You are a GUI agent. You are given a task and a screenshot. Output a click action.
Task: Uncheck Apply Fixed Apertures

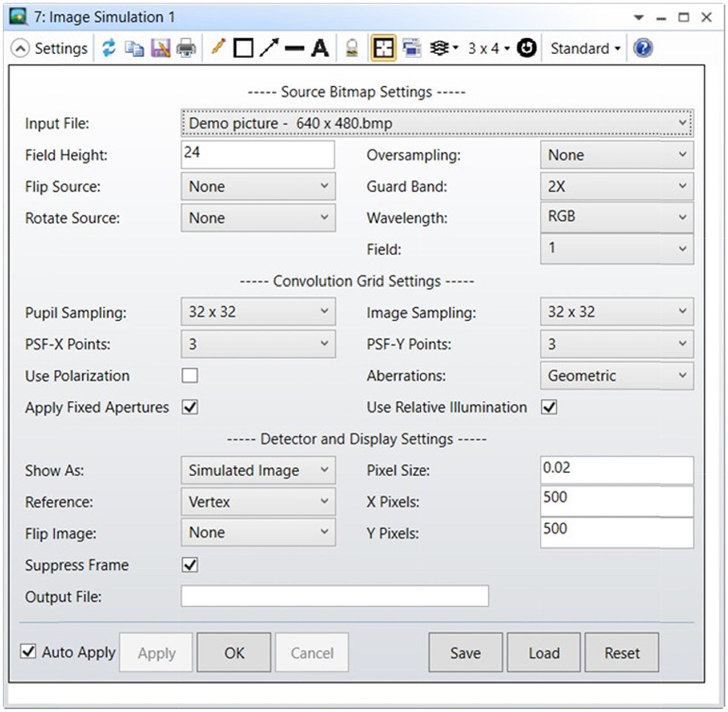pyautogui.click(x=190, y=407)
